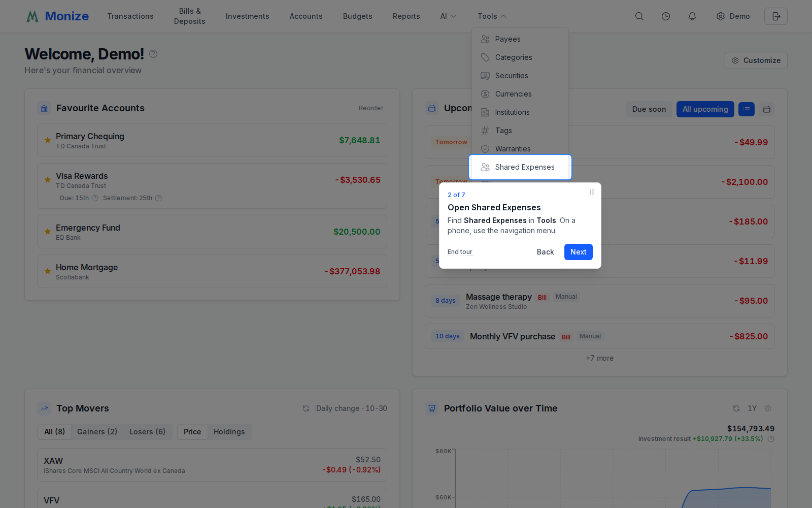Click Investment result info icon
The width and height of the screenshot is (812, 508).
point(771,439)
